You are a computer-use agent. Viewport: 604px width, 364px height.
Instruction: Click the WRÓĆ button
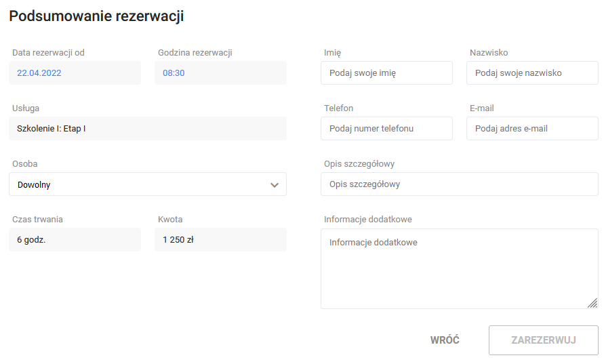[x=445, y=340]
